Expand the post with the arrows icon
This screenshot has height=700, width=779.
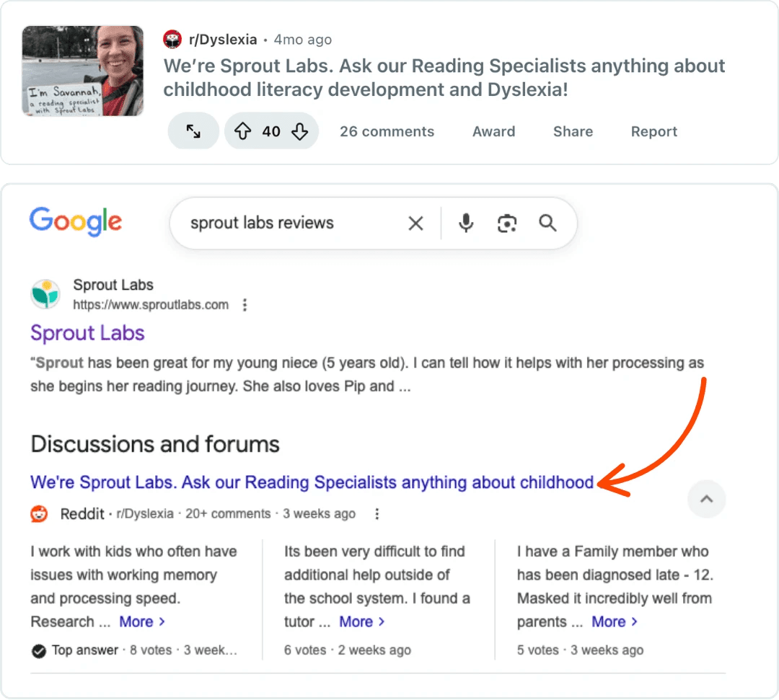click(x=193, y=131)
